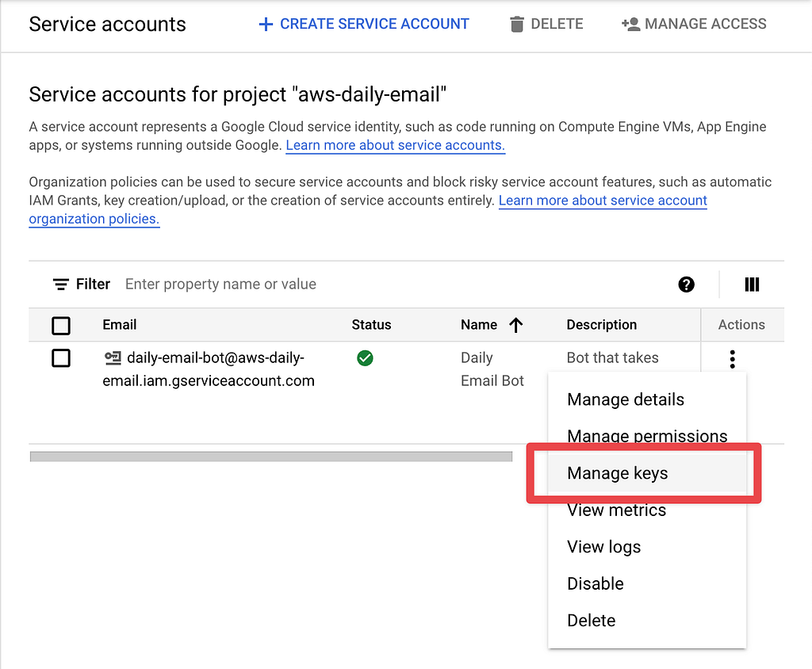Click the Name sort ascending arrow
The image size is (812, 669).
point(515,325)
